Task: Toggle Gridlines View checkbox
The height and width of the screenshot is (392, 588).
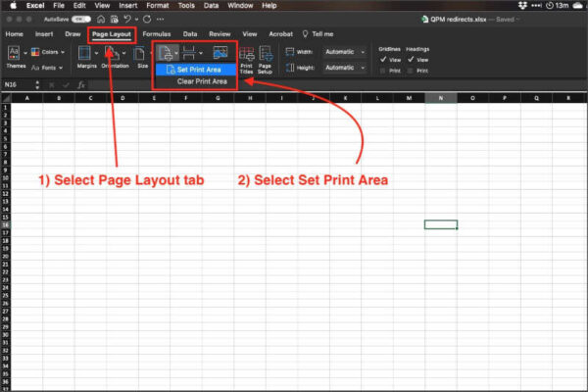Action: [x=383, y=59]
